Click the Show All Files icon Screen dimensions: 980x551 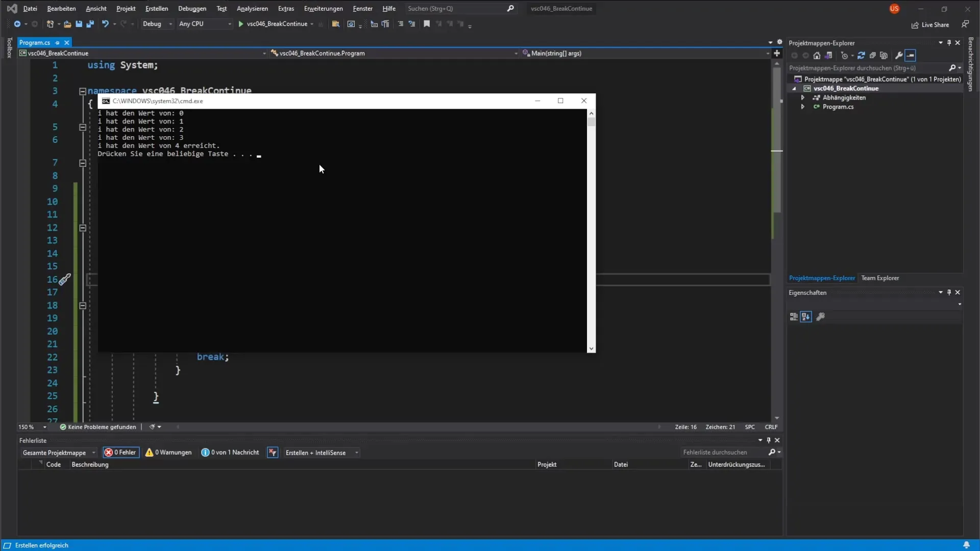tap(884, 56)
